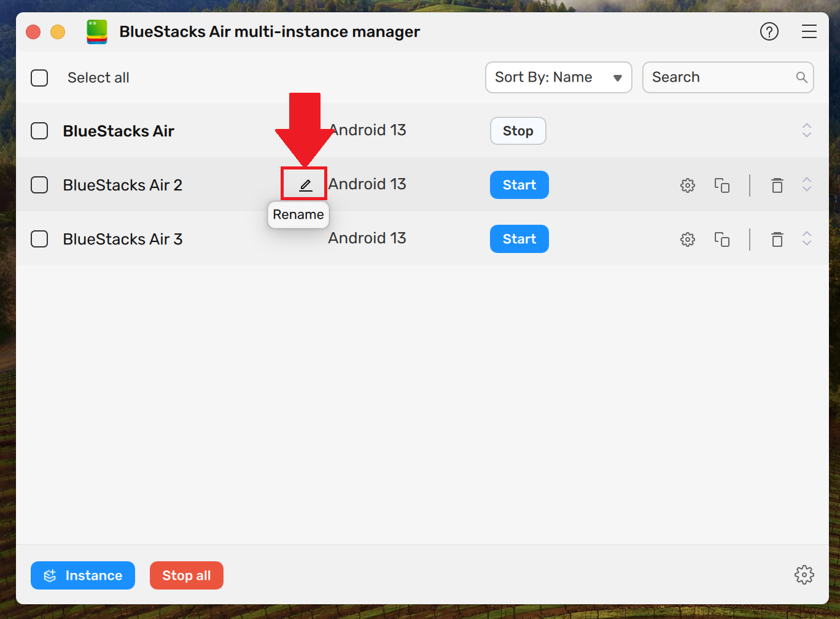Reorder BlueStacks Air 2 using up-down arrows
Viewport: 840px width, 619px height.
(807, 184)
